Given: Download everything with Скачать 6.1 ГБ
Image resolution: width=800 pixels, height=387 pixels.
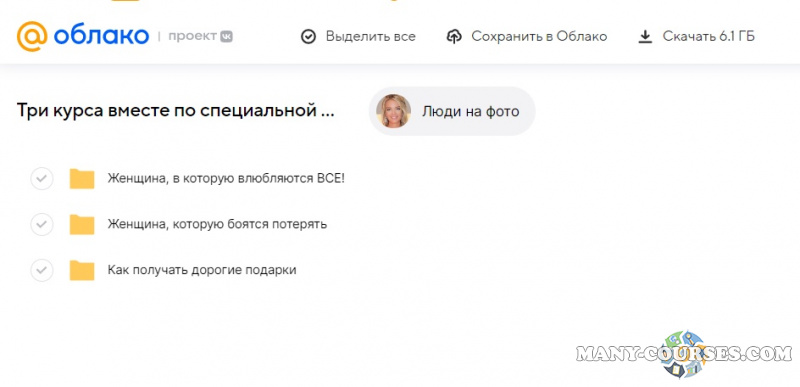Looking at the screenshot, I should pos(696,37).
